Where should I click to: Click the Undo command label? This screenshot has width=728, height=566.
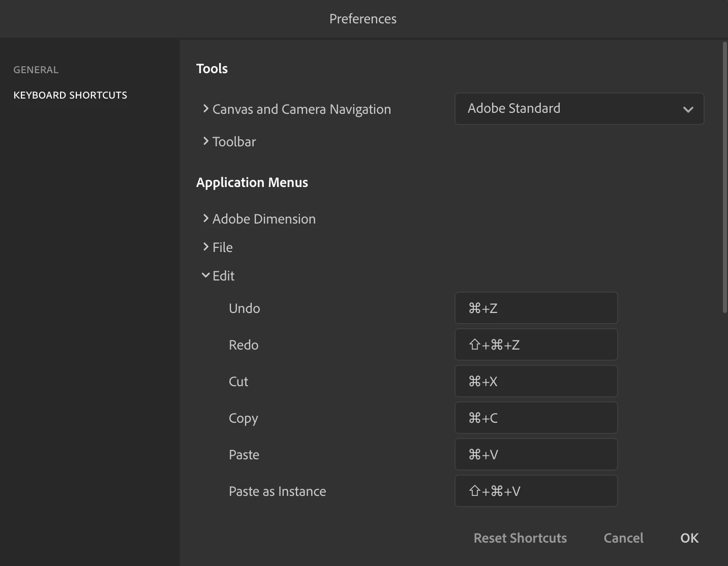click(245, 308)
